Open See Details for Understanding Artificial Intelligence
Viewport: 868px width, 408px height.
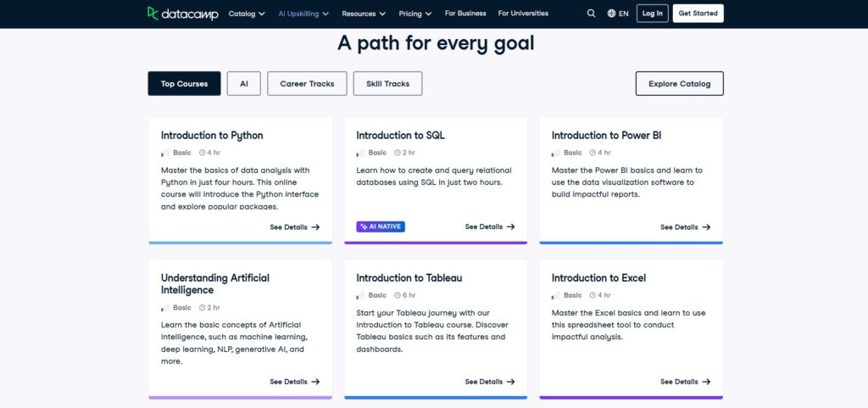coord(294,382)
